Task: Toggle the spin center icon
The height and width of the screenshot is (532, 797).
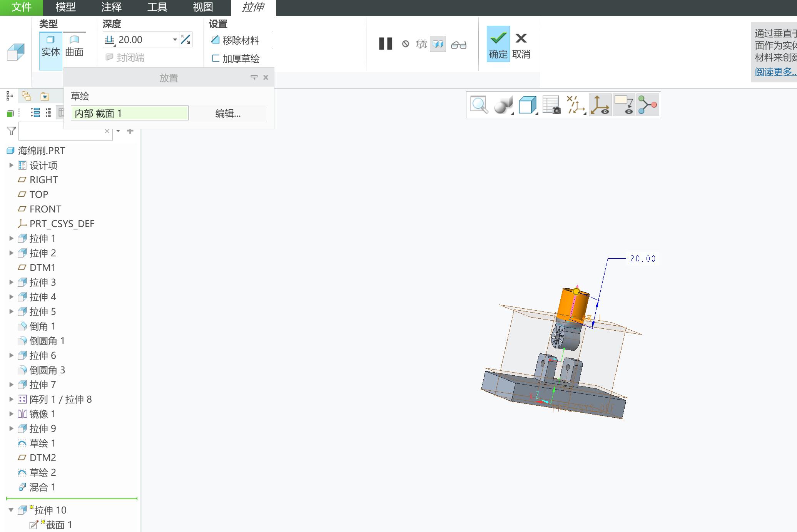Action: (648, 105)
